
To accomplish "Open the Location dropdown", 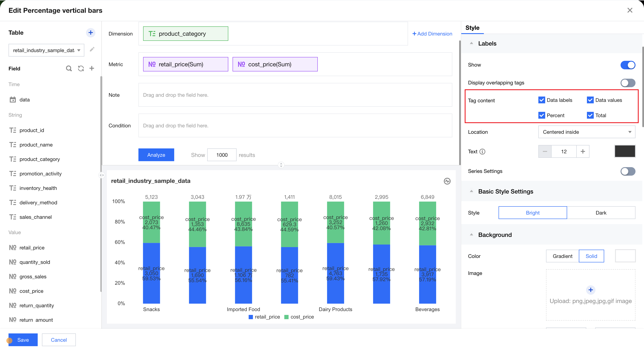I will [586, 132].
